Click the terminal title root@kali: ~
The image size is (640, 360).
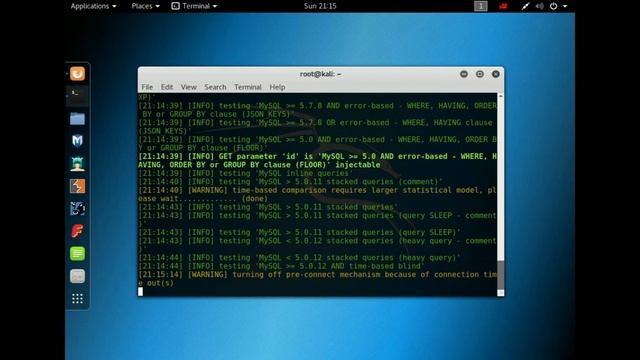tap(320, 74)
